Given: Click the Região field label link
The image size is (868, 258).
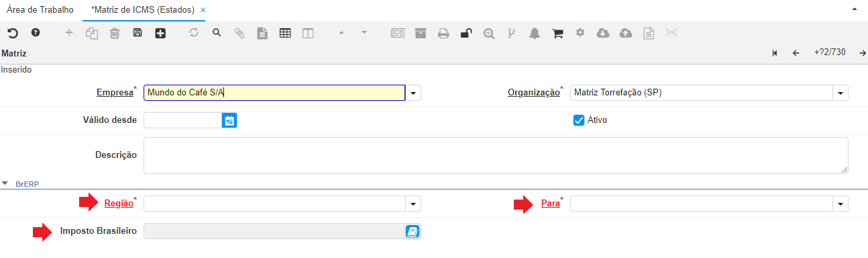Looking at the screenshot, I should (119, 204).
